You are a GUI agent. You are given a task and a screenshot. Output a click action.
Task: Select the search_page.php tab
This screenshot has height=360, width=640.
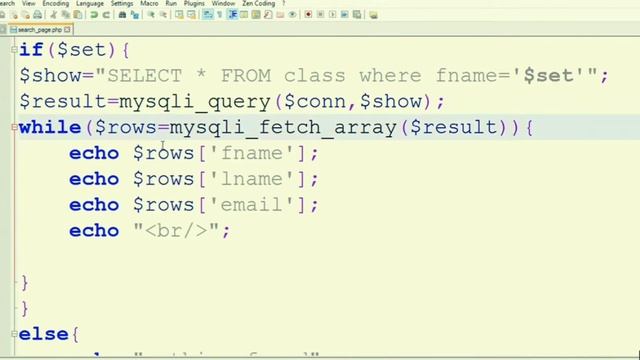[40, 30]
